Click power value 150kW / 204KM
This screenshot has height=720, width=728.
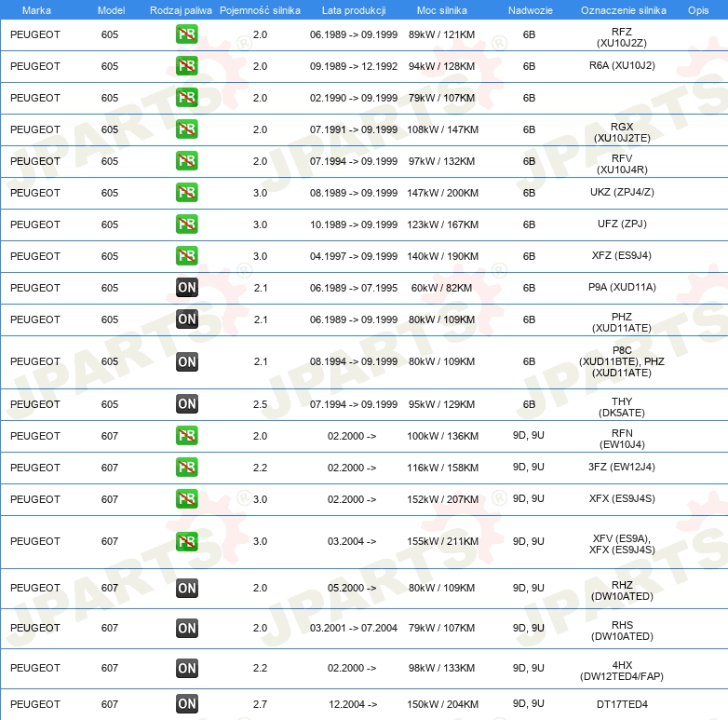[442, 704]
